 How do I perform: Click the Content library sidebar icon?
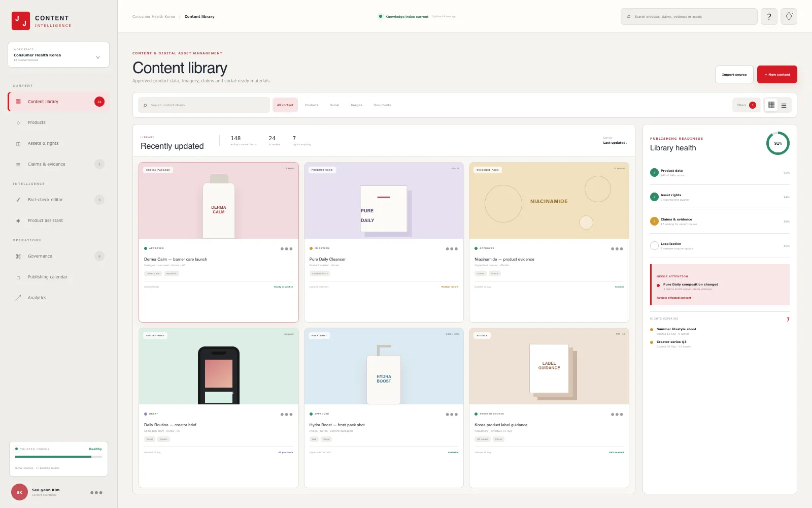18,102
